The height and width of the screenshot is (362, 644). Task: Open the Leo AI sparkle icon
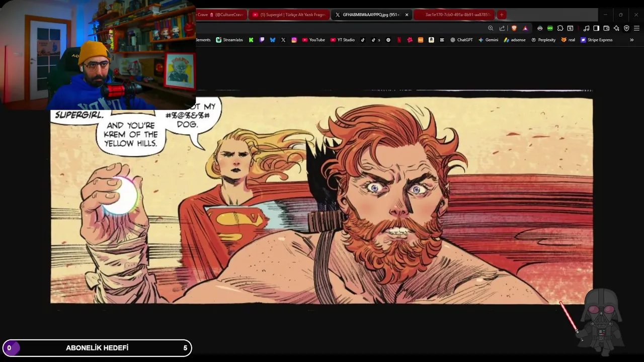(616, 28)
